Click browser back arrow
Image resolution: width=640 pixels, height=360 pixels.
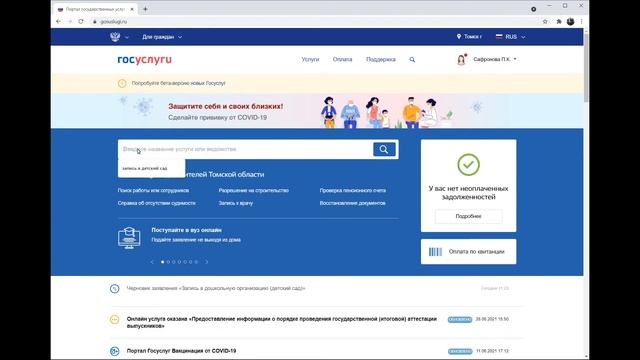(58, 22)
